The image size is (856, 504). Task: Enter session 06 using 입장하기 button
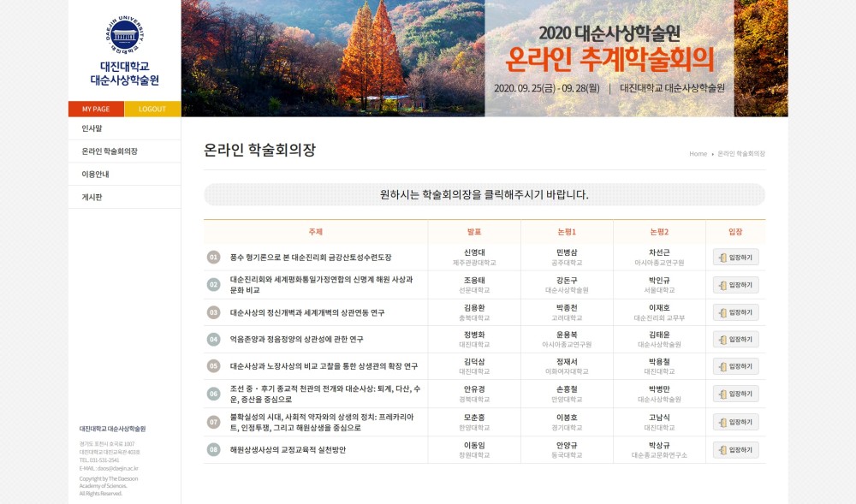click(735, 394)
